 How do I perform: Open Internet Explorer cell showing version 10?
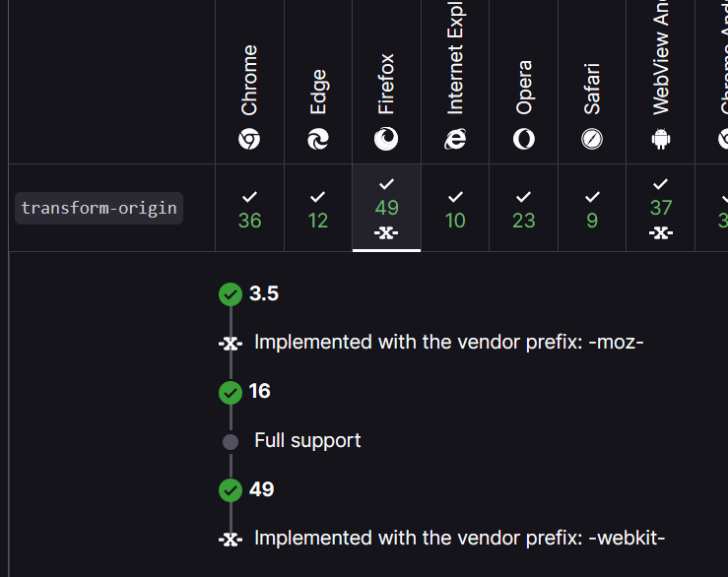pyautogui.click(x=455, y=209)
